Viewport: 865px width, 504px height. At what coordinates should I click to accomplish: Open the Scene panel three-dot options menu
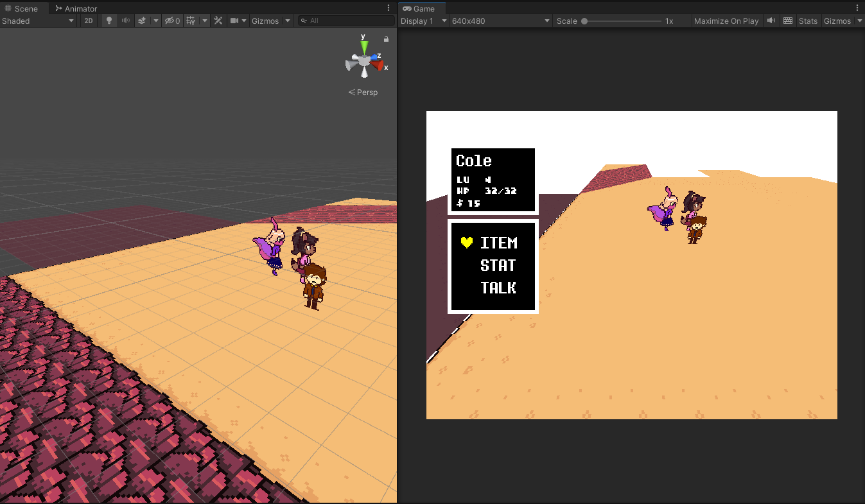[x=389, y=8]
